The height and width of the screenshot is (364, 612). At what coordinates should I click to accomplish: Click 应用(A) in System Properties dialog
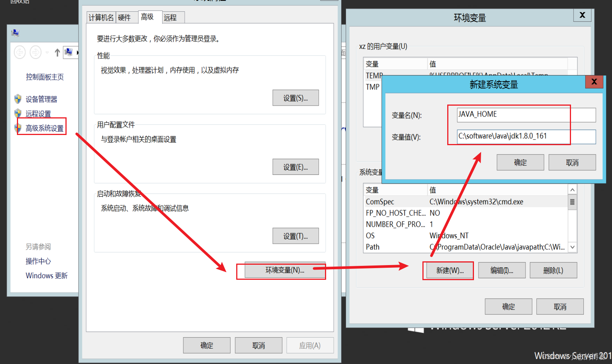310,345
